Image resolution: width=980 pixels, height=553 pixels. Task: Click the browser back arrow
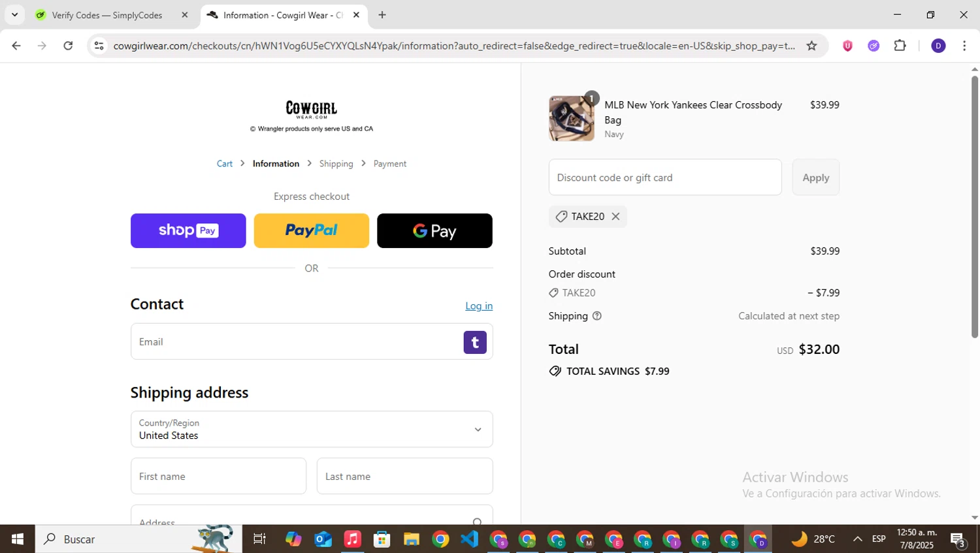click(x=16, y=46)
